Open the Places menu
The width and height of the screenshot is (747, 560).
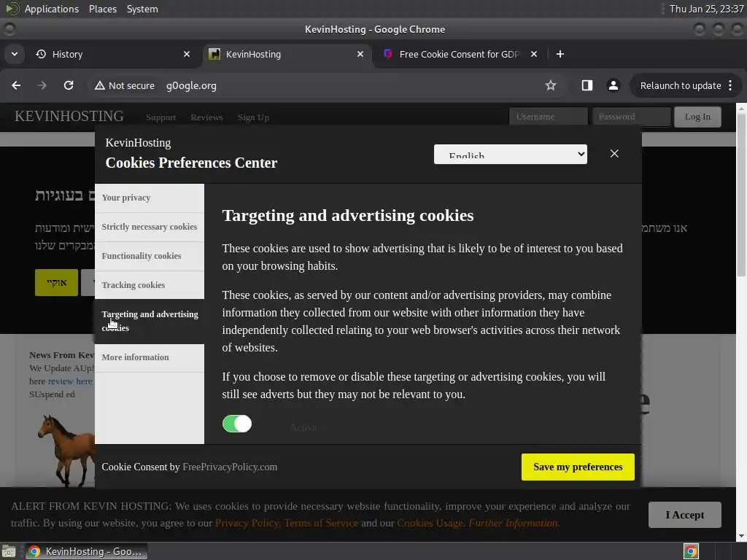pos(103,9)
